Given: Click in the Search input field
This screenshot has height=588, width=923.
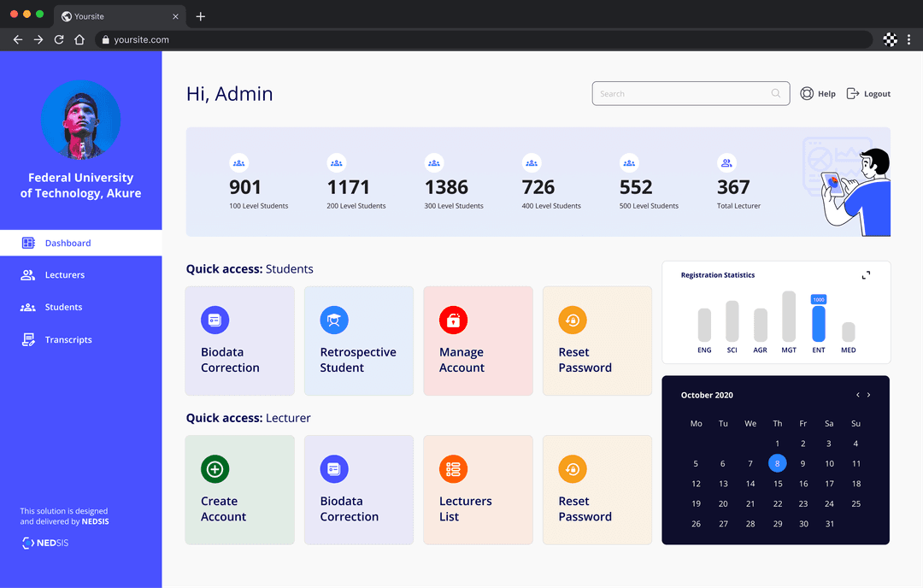Looking at the screenshot, I should pyautogui.click(x=680, y=94).
